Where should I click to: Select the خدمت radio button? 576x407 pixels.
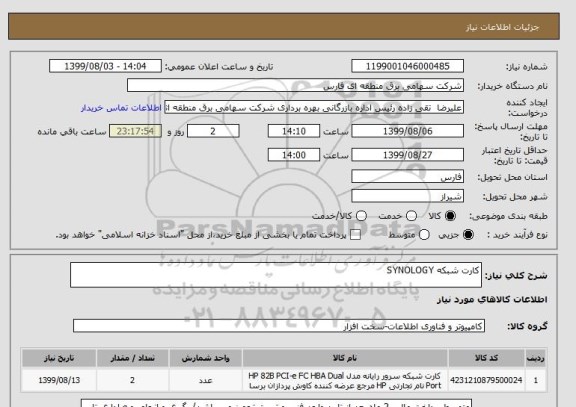coord(411,216)
